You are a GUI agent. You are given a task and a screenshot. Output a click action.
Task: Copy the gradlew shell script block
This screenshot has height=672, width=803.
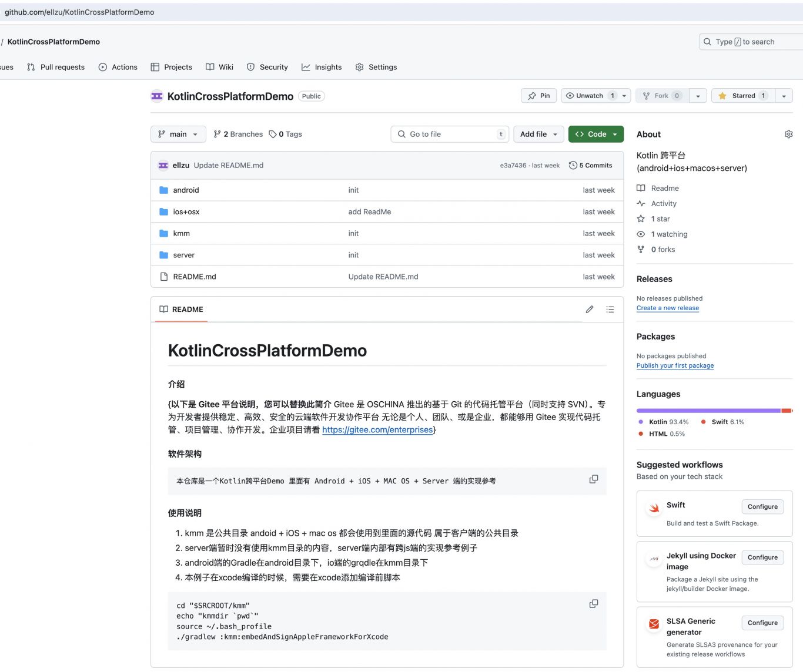[x=594, y=604]
